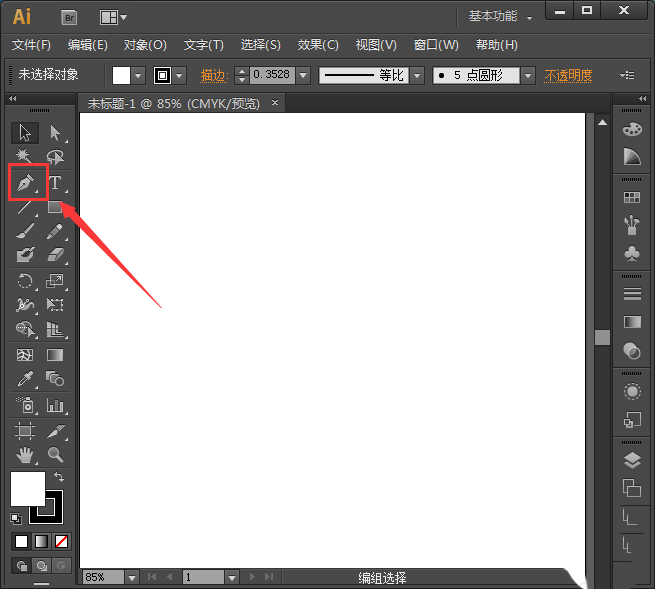Click the 描边 stroke link
Image resolution: width=655 pixels, height=589 pixels.
pyautogui.click(x=213, y=76)
